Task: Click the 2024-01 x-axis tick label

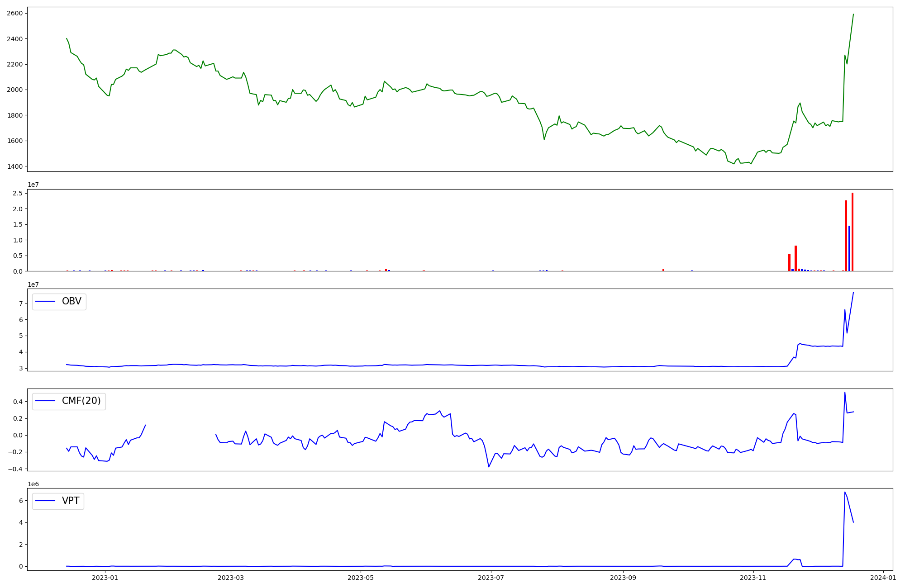Action: click(883, 578)
